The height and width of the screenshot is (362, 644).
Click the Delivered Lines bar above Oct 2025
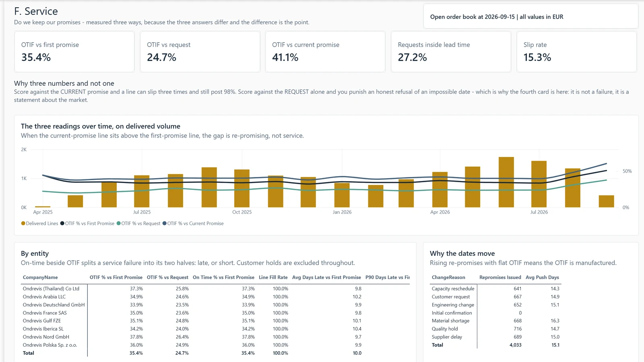tap(242, 189)
